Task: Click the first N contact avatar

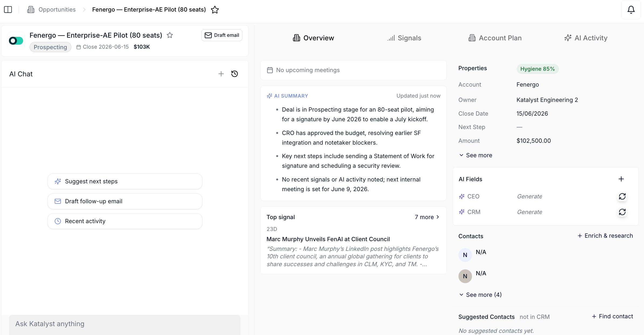Action: 465,255
